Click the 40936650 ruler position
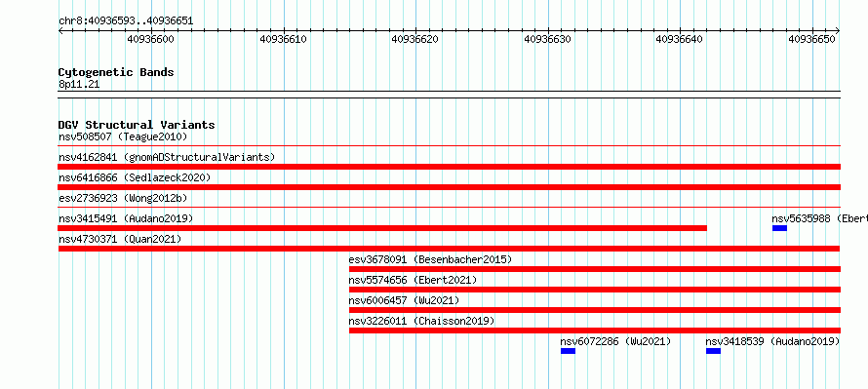Viewport: 868px width, 389px height. point(812,39)
